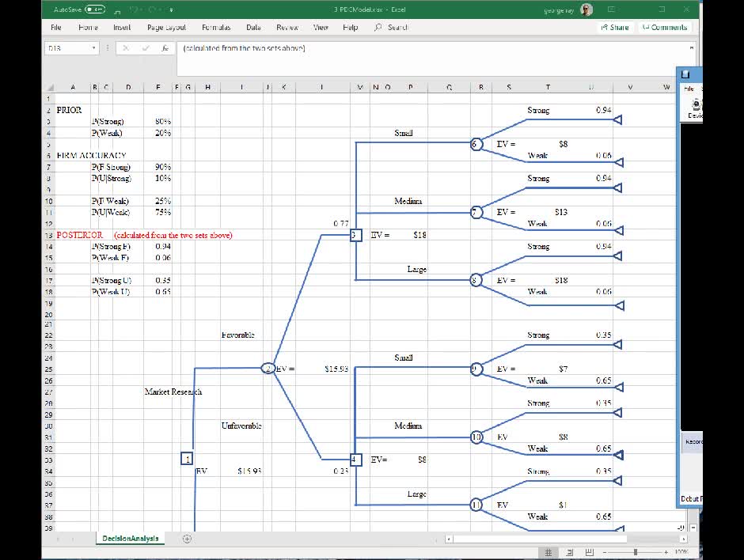Open the Comments button
This screenshot has width=744, height=560.
[x=664, y=27]
